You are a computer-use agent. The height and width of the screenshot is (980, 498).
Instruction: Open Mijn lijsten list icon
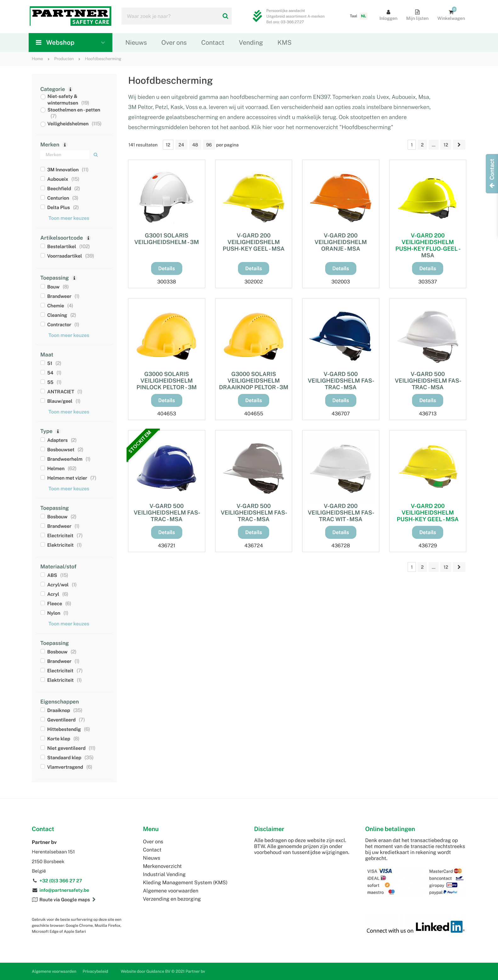417,12
